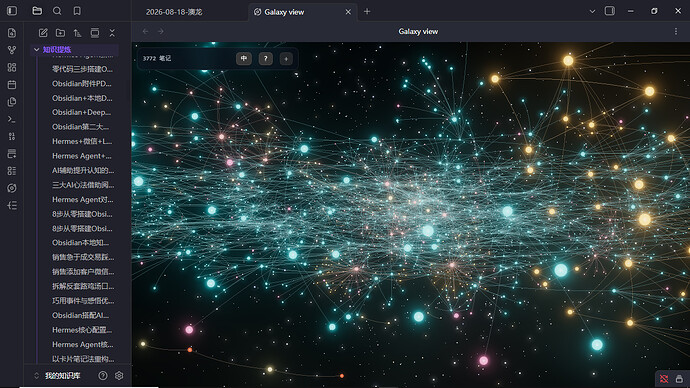The width and height of the screenshot is (690, 388).
Task: Open today's daily note calendar icon
Action: 12,84
